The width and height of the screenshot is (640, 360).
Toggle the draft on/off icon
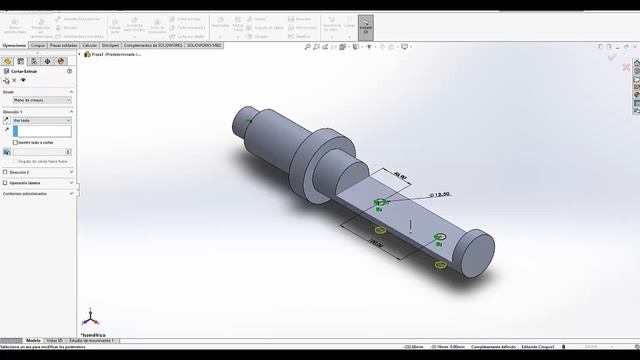pos(7,152)
